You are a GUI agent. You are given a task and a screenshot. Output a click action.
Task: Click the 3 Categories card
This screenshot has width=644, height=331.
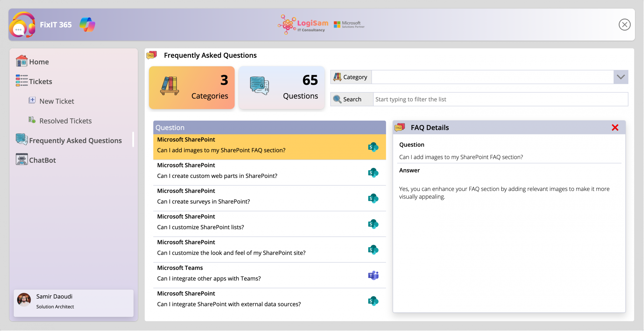pyautogui.click(x=192, y=87)
